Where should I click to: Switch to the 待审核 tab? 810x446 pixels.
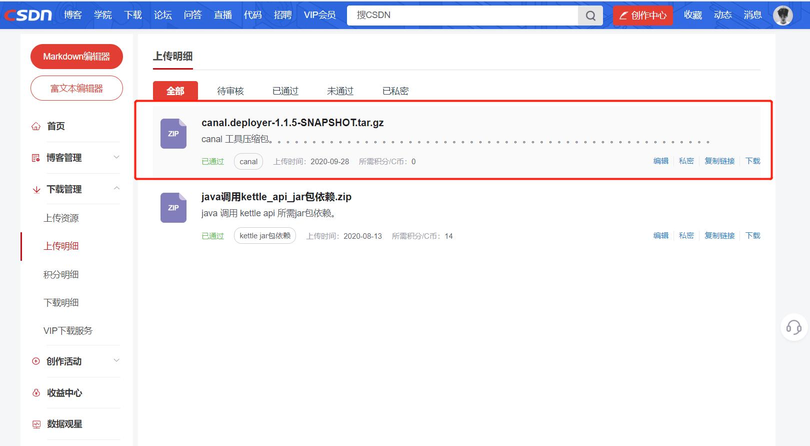click(230, 91)
